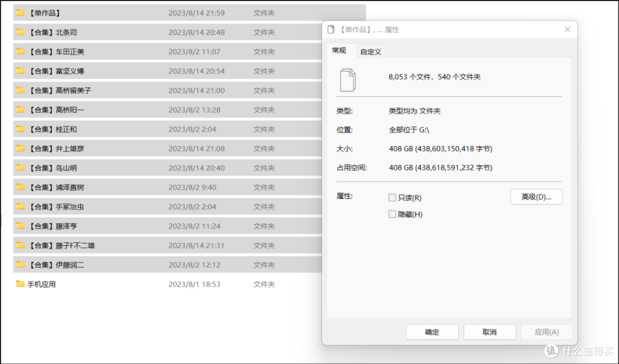This screenshot has height=364, width=619.
Task: Click the date 2023/8/2 12:12
Action: 194,264
